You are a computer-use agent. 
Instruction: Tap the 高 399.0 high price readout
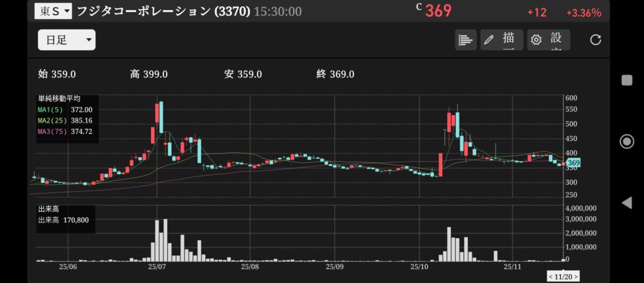click(x=148, y=74)
